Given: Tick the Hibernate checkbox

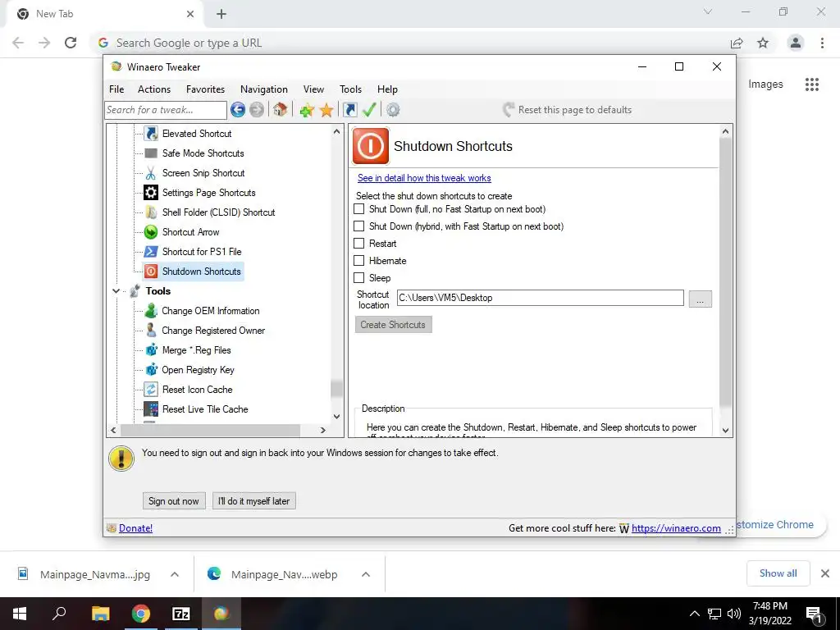Looking at the screenshot, I should click(359, 260).
